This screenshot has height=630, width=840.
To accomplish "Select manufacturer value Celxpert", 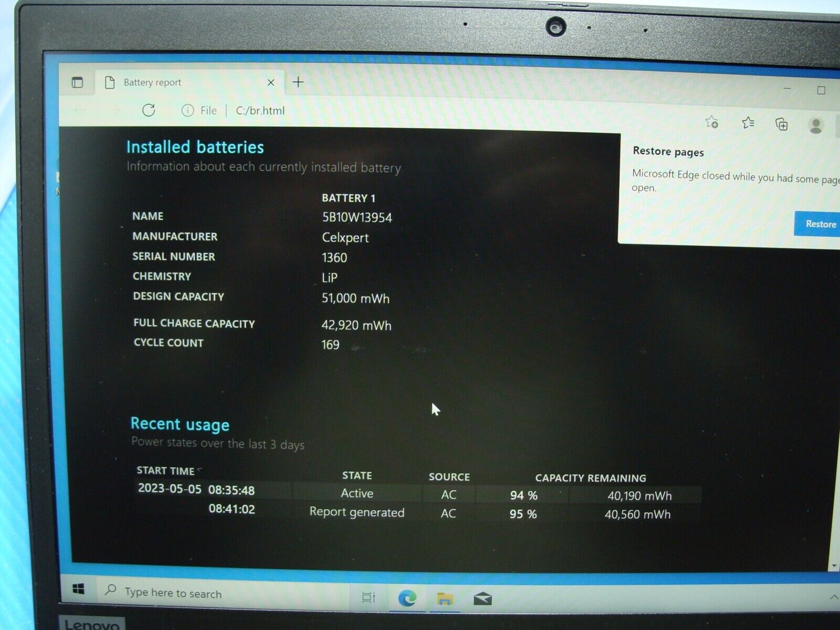I will (345, 238).
